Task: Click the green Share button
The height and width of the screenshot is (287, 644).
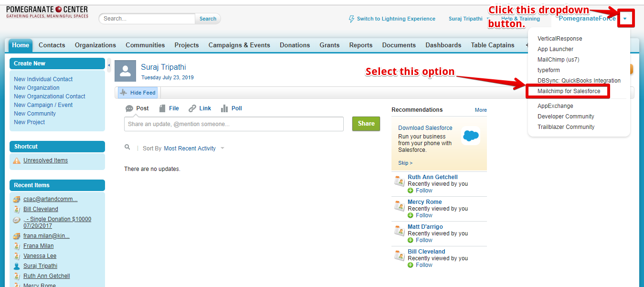Action: pyautogui.click(x=366, y=124)
